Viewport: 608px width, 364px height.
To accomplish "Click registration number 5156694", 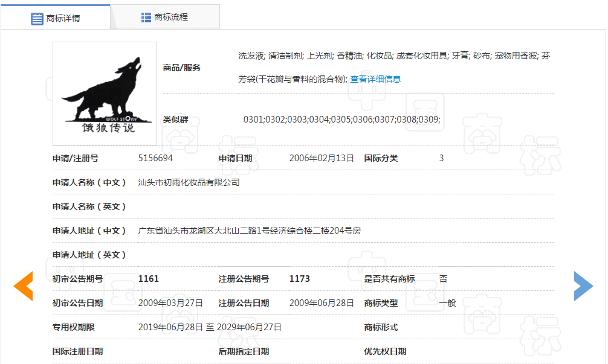I will pyautogui.click(x=156, y=158).
